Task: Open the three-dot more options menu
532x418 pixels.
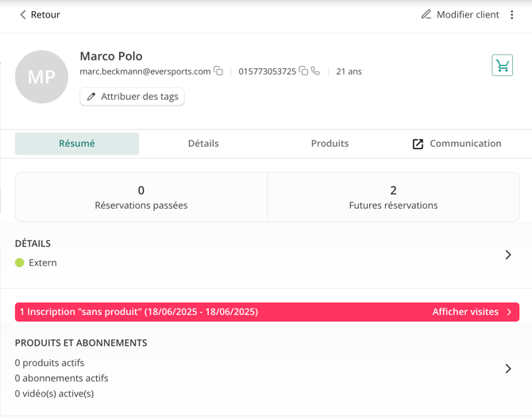Action: pos(511,14)
